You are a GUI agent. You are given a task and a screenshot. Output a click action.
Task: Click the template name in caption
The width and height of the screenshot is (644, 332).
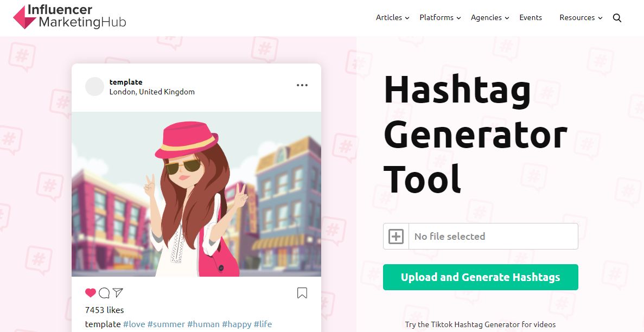[103, 324]
